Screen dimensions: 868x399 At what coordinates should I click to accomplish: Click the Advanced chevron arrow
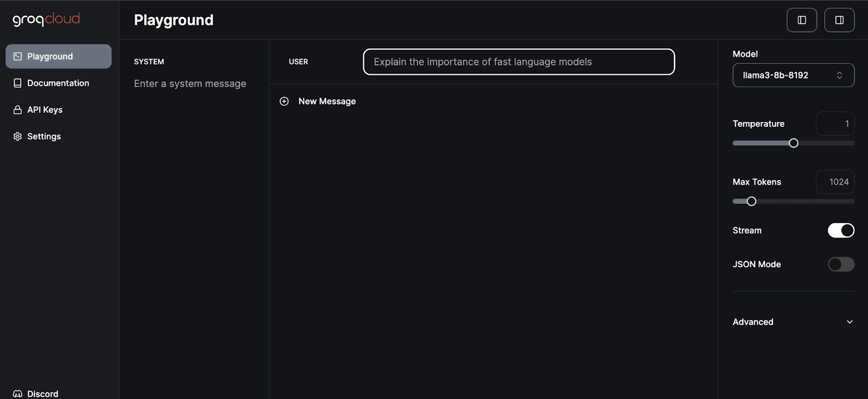[x=850, y=322]
